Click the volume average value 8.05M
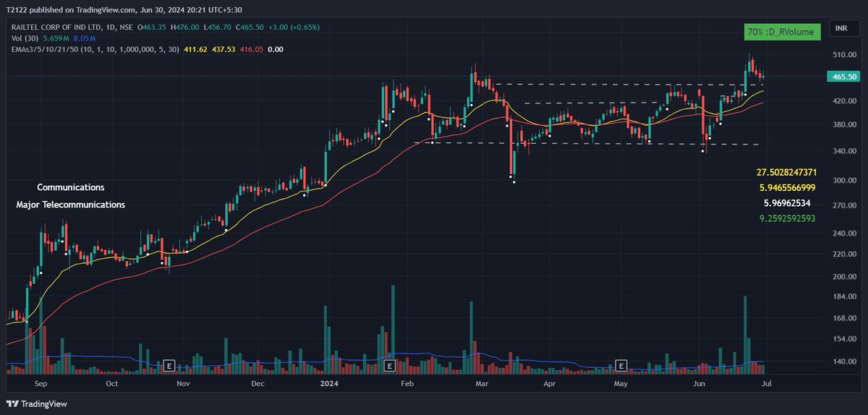Image resolution: width=868 pixels, height=415 pixels. [x=85, y=38]
